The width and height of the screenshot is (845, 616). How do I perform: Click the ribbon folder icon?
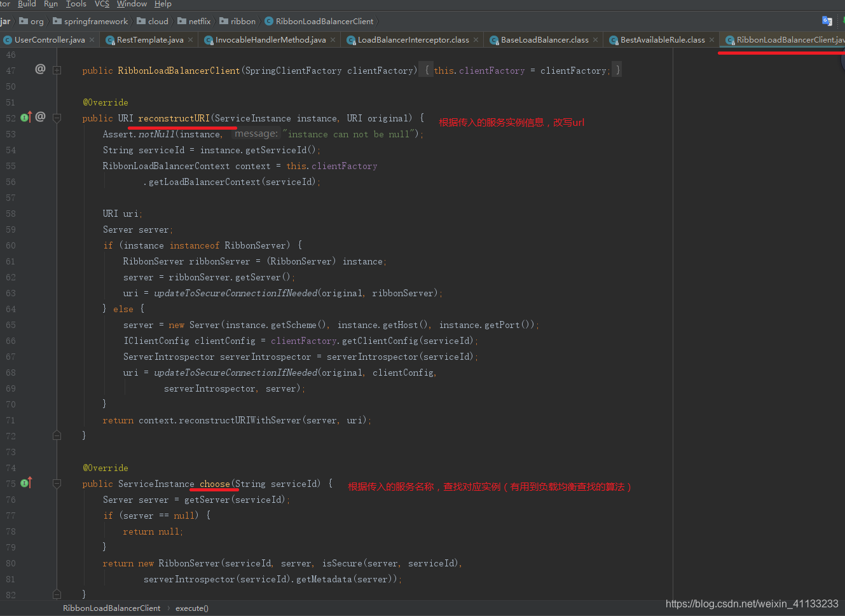coord(224,21)
